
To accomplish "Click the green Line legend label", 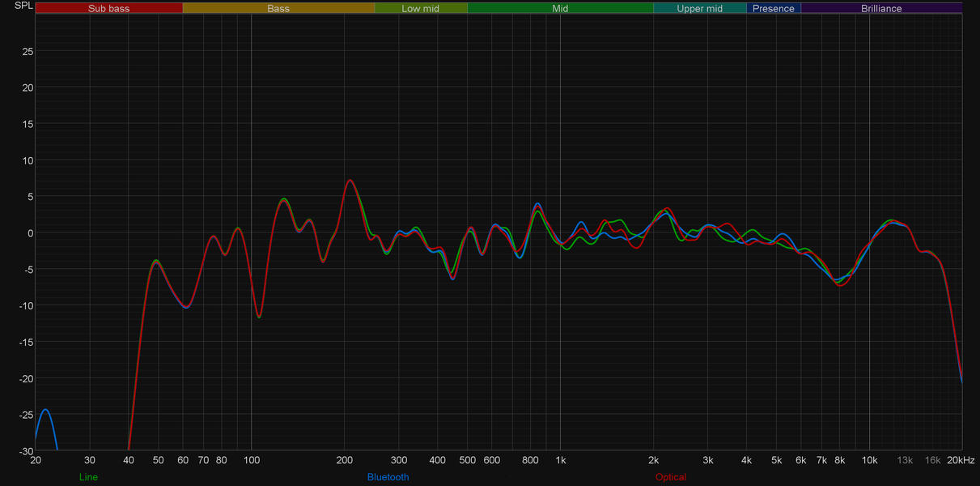I will (89, 477).
